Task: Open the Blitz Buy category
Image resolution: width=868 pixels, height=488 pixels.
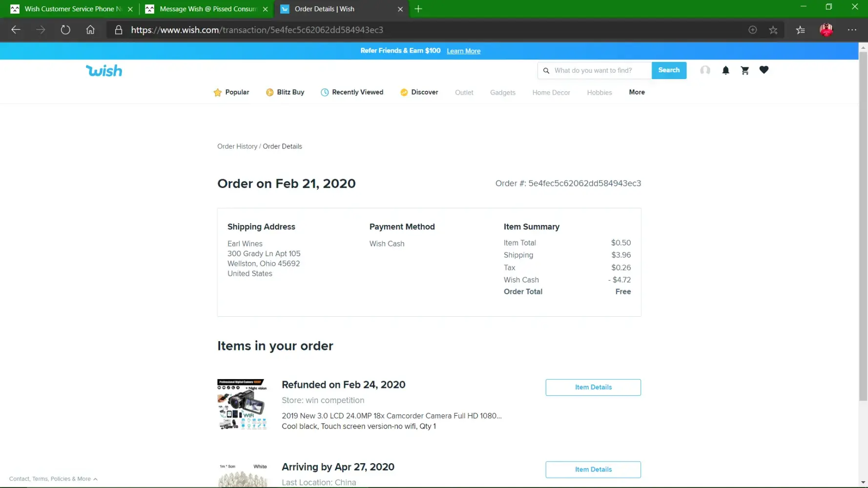Action: pyautogui.click(x=285, y=92)
